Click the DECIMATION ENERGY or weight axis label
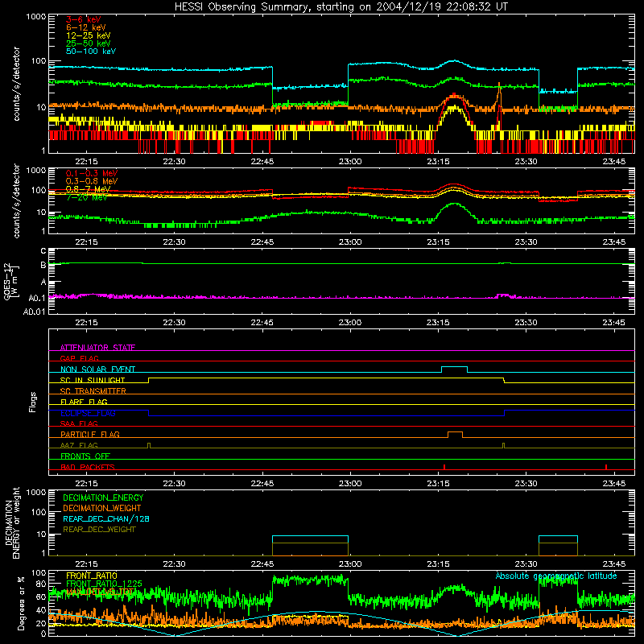644x644 pixels. click(x=13, y=522)
